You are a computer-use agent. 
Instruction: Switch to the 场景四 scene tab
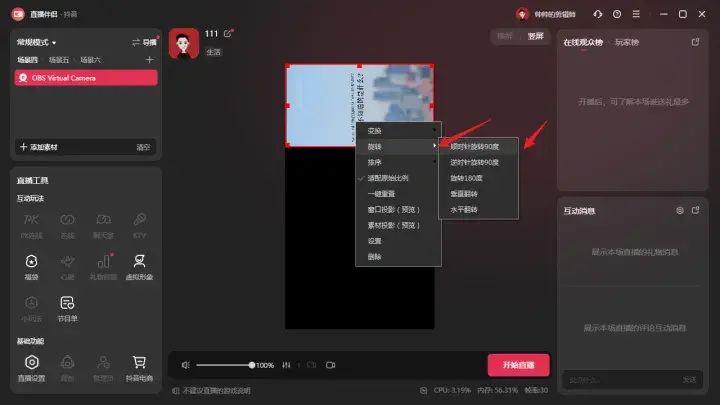pyautogui.click(x=28, y=60)
